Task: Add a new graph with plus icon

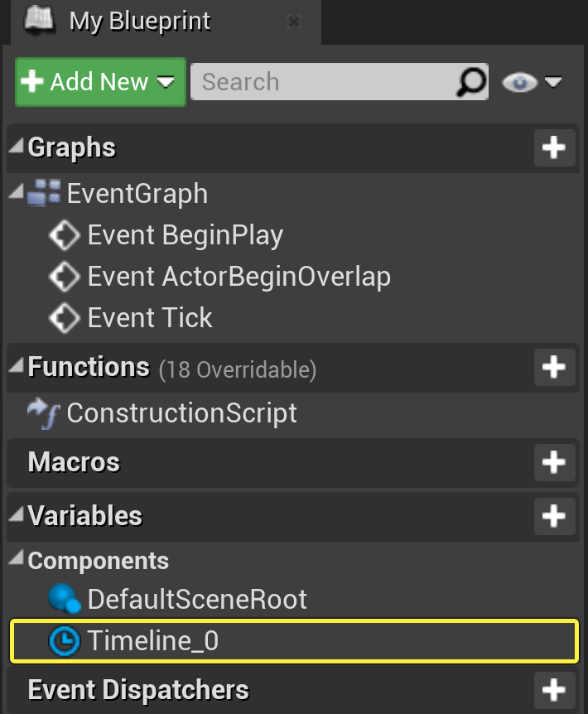Action: 553,148
